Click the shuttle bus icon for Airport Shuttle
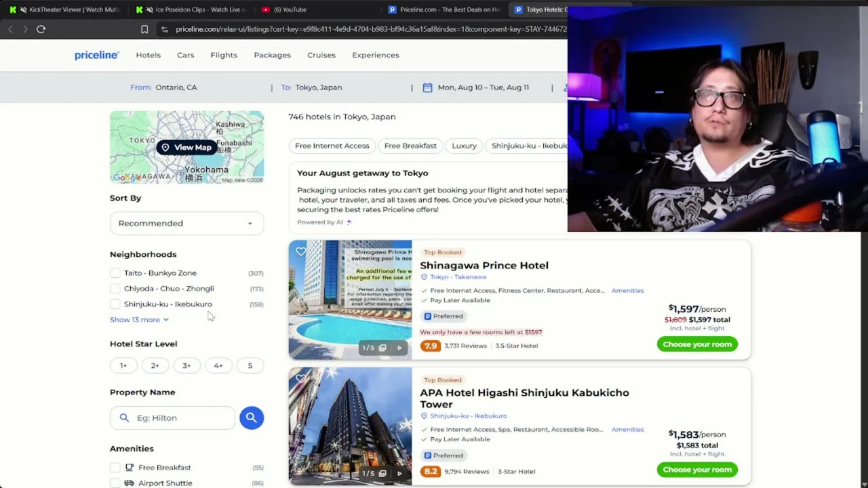 [130, 483]
